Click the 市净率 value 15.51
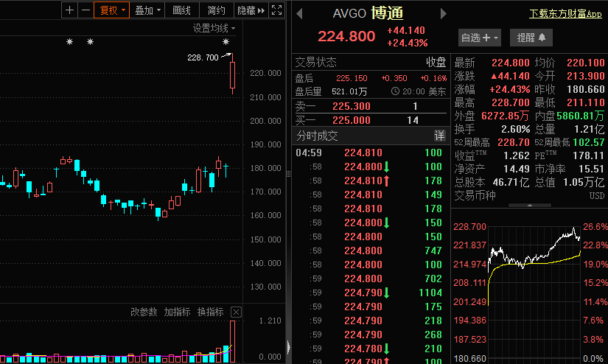The image size is (608, 364). point(592,169)
